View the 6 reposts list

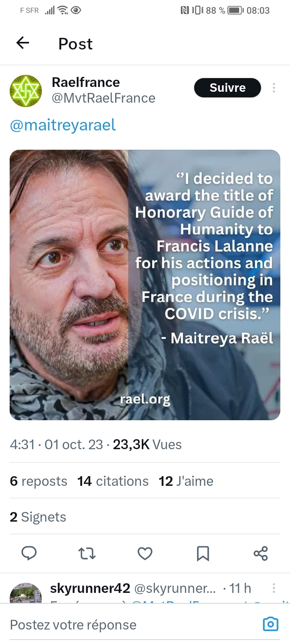click(39, 481)
